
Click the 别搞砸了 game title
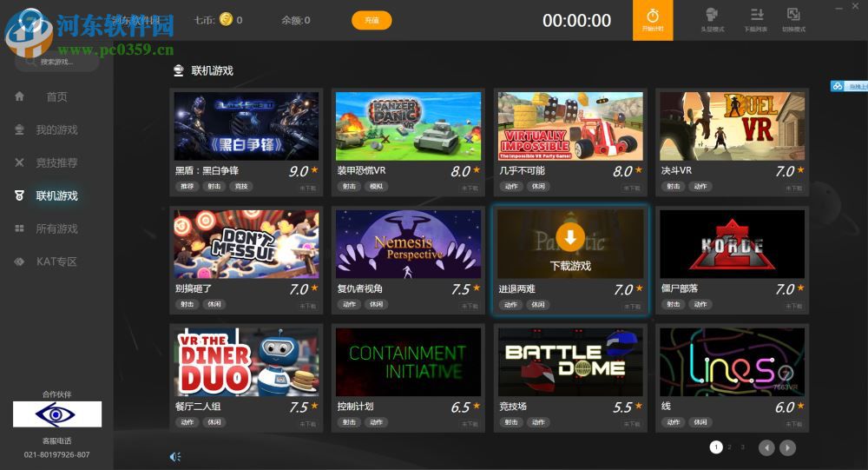tap(194, 288)
